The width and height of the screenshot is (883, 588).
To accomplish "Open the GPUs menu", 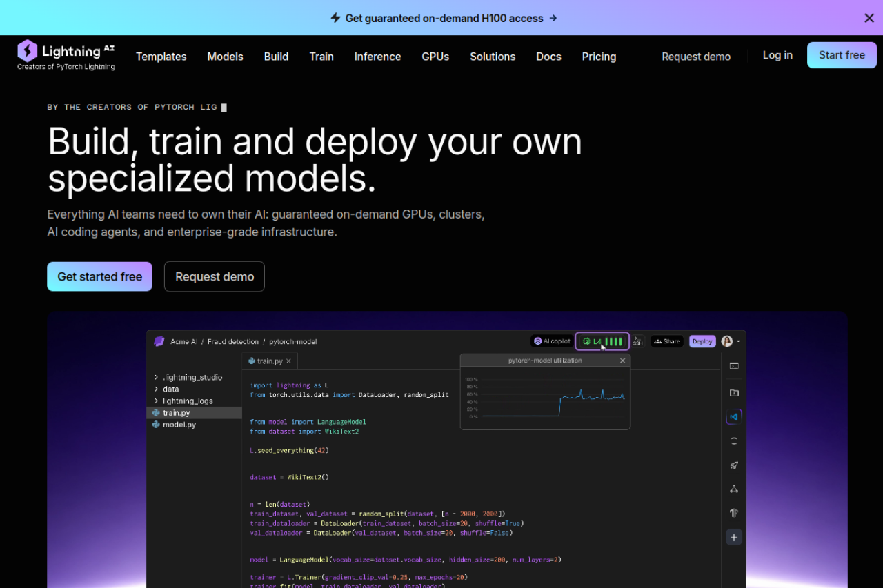I will click(435, 57).
